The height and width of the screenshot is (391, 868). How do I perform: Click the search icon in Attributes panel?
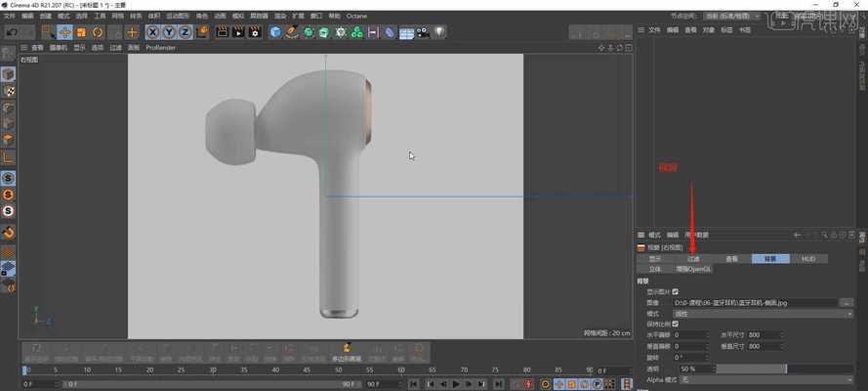click(x=824, y=235)
